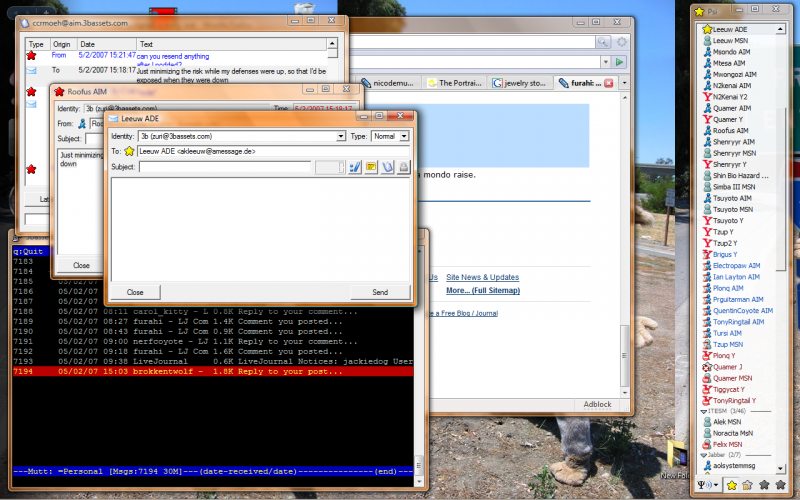Viewport: 800px width, 500px height.
Task: Select the Felix MSN contact
Action: point(727,444)
